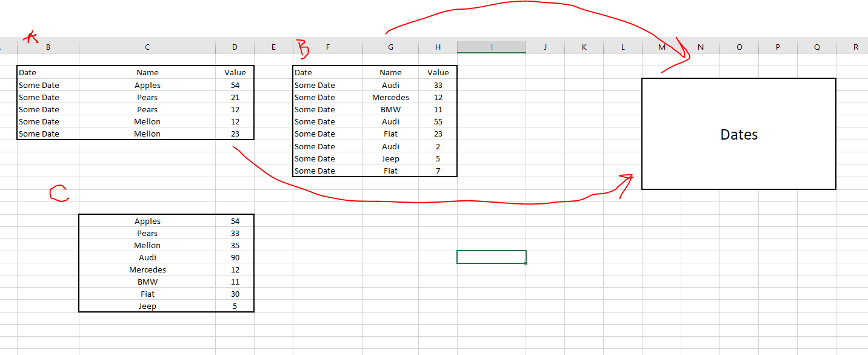Select column L header
868x355 pixels.
pyautogui.click(x=623, y=47)
